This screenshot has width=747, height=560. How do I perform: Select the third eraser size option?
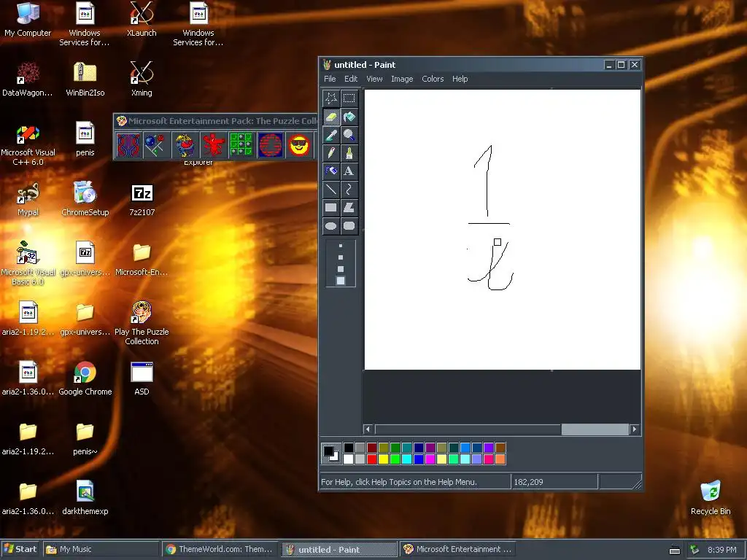(x=341, y=268)
